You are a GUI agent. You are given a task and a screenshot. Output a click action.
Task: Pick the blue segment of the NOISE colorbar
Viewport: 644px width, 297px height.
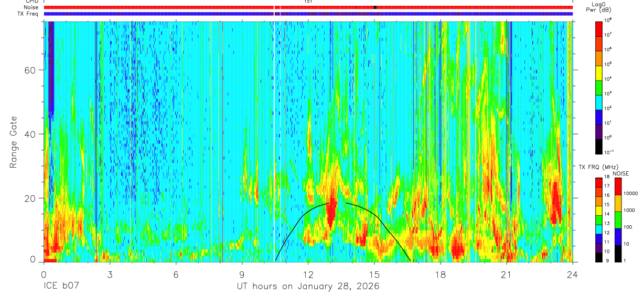pyautogui.click(x=618, y=236)
